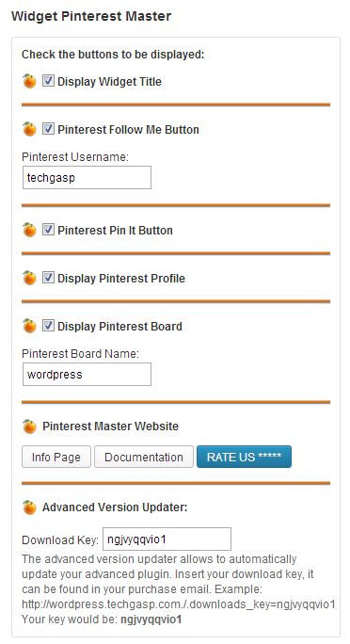Screen dimensions: 350x644
Task: Toggle the Display Widget Title checkbox
Action: pyautogui.click(x=48, y=81)
